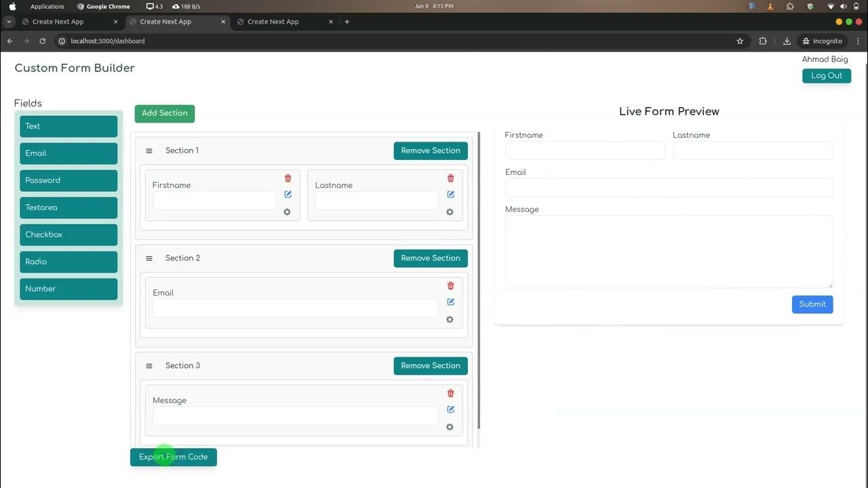The height and width of the screenshot is (488, 868).
Task: Go forward with the browser forward arrow
Action: coord(26,41)
